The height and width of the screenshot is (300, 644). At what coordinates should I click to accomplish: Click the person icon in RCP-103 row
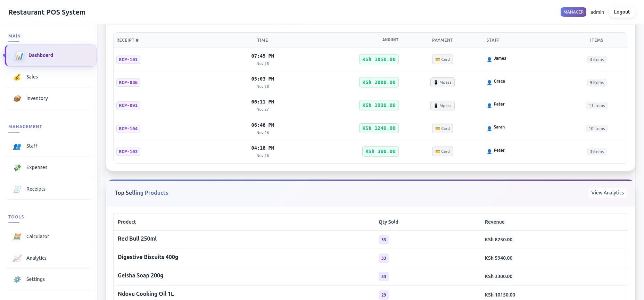(489, 151)
